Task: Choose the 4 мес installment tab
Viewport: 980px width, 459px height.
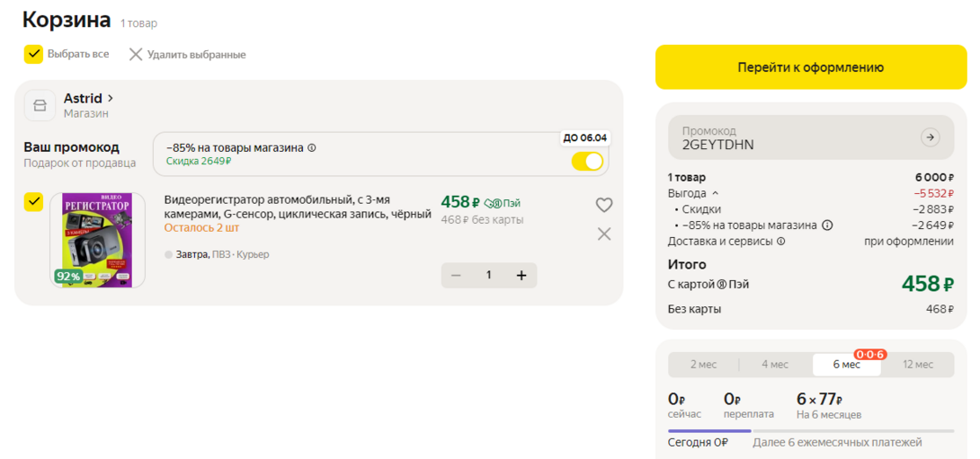Action: click(x=774, y=364)
